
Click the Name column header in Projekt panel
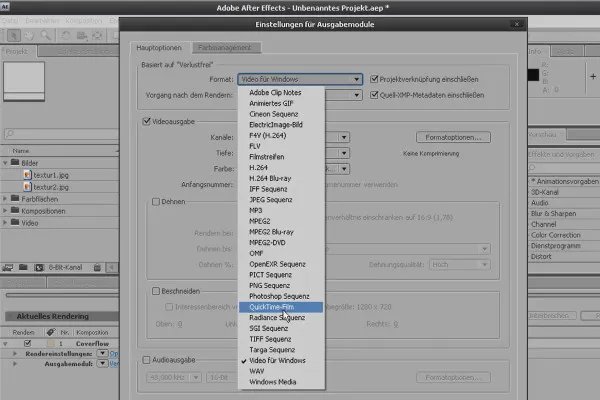coord(21,151)
